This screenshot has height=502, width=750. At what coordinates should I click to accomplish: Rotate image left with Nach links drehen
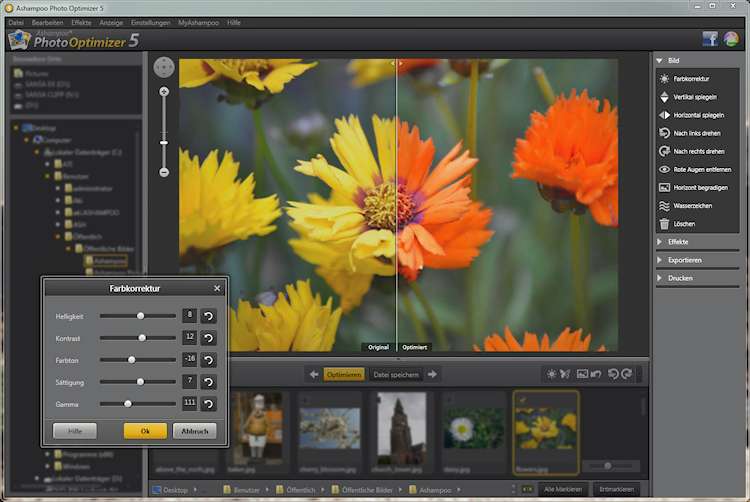click(664, 133)
